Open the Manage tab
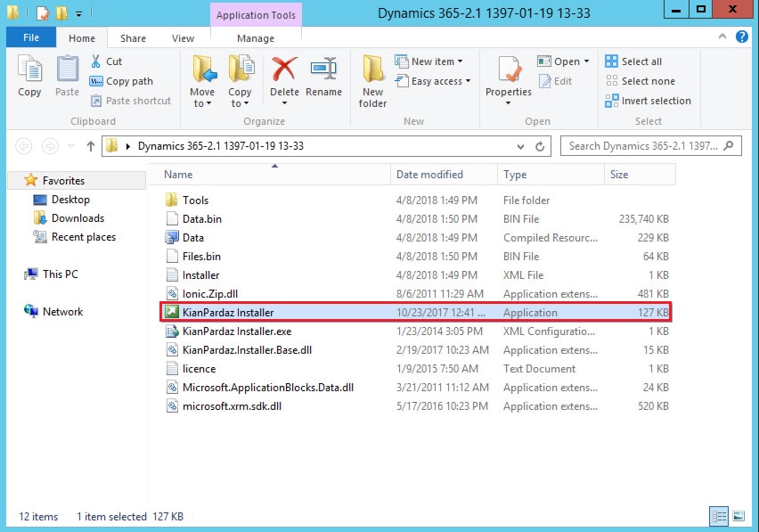This screenshot has width=759, height=532. pos(256,38)
